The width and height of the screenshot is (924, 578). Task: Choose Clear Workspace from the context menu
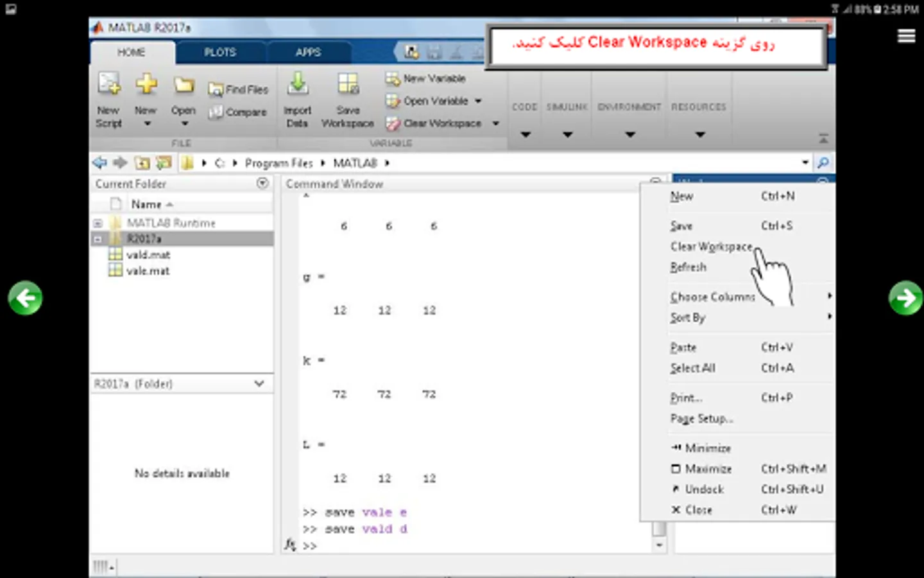[x=712, y=247]
